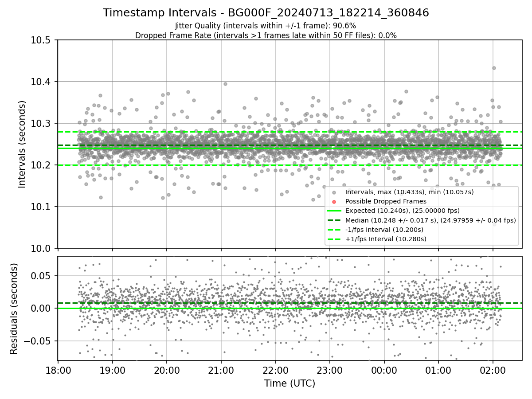Viewport: 532px width, 399px height.
Task: Click the dark green dashed line sample beside the Median entry
Action: [x=334, y=220]
